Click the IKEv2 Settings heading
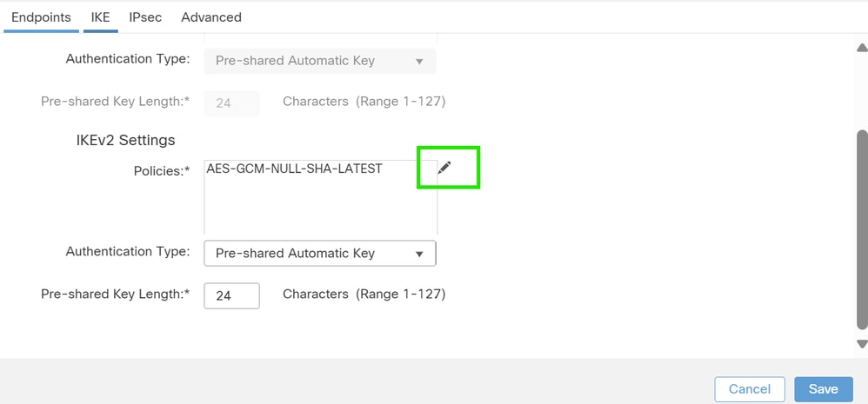 (x=125, y=141)
